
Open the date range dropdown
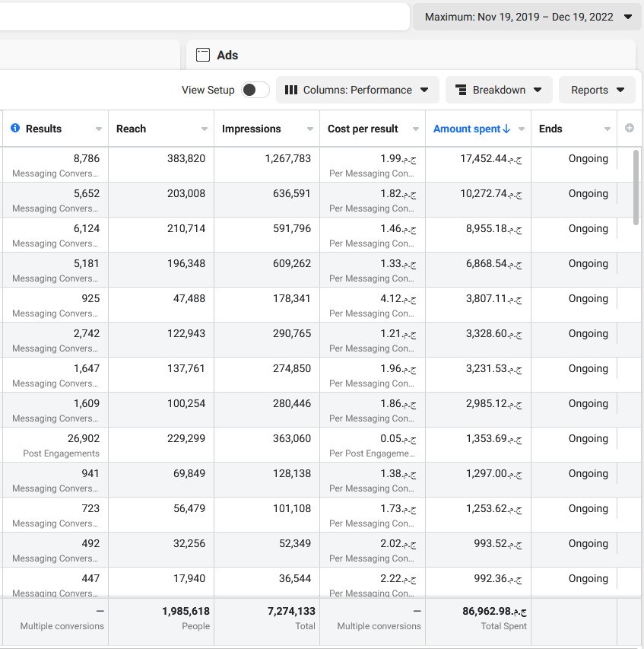(528, 17)
